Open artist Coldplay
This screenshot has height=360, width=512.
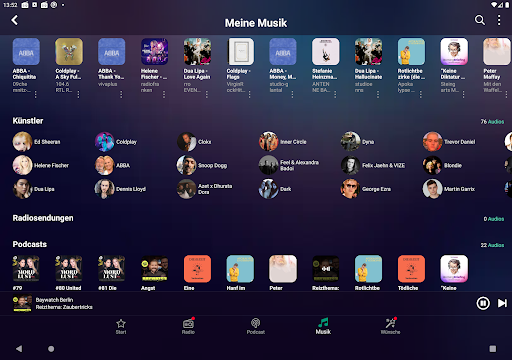[116, 142]
